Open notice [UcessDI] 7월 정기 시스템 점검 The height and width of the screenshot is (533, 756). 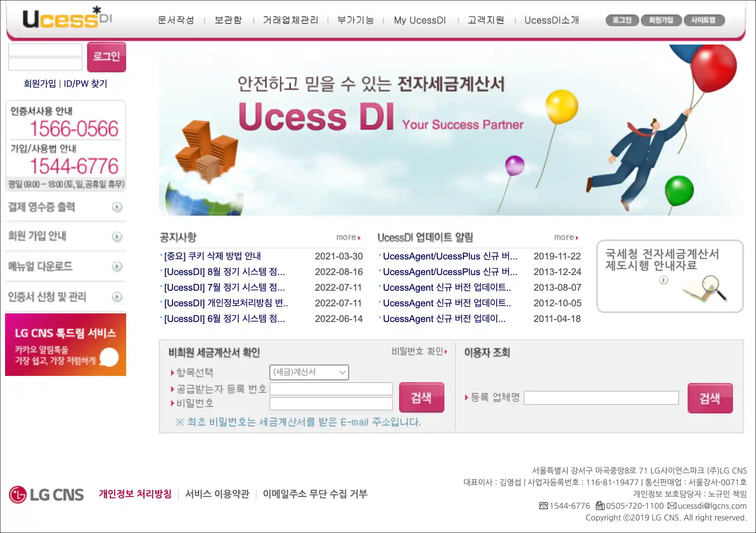pos(225,288)
